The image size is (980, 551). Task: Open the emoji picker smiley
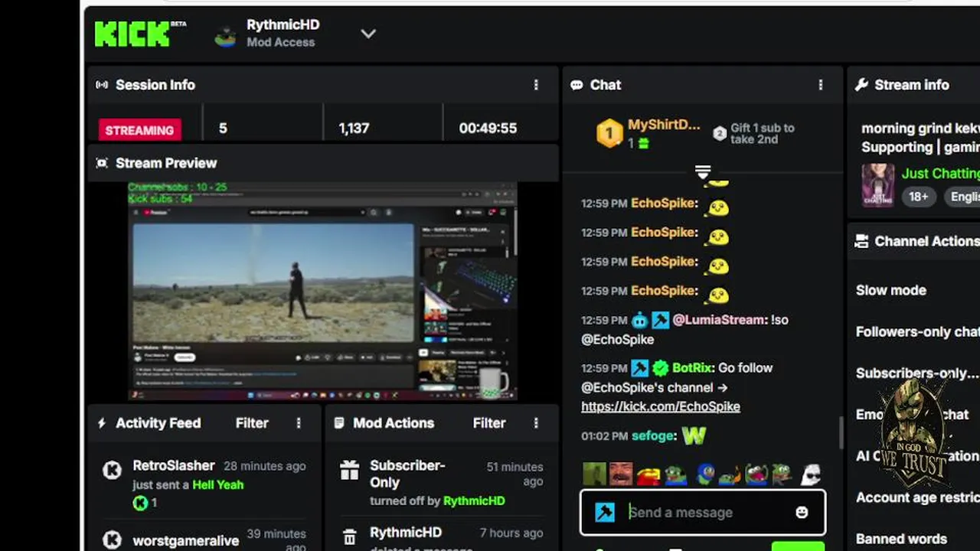point(802,513)
